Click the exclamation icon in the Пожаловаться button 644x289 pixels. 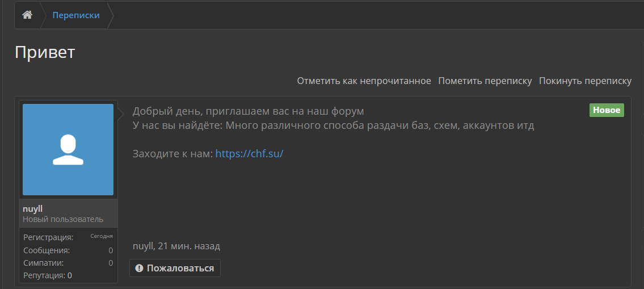click(x=139, y=269)
